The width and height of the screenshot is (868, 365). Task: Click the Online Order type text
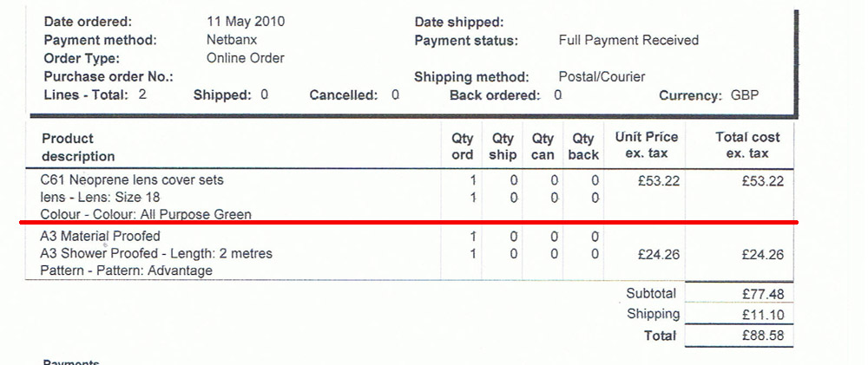[x=246, y=58]
